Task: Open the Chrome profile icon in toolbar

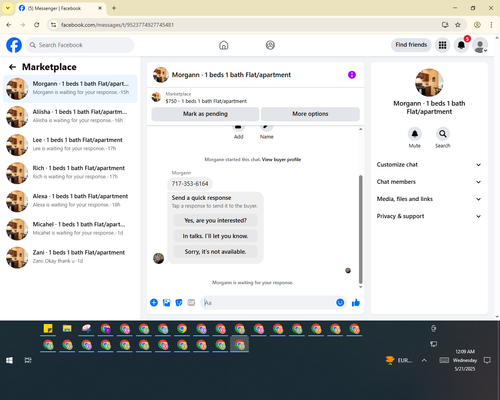Action: pos(477,25)
